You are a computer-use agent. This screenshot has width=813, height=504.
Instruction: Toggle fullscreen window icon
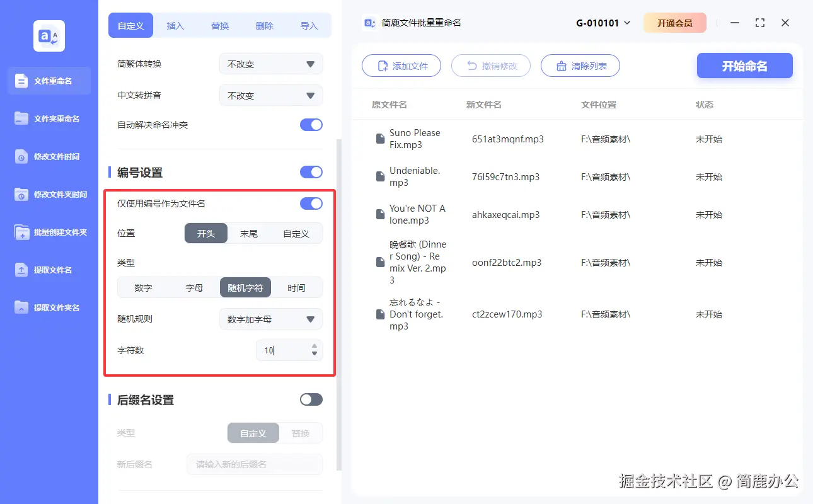tap(760, 23)
